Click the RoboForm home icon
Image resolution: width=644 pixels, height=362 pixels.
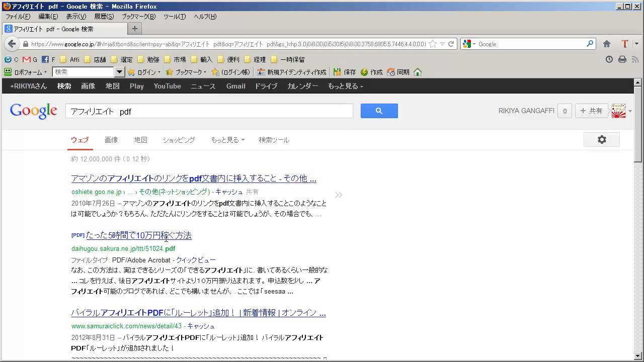417,72
